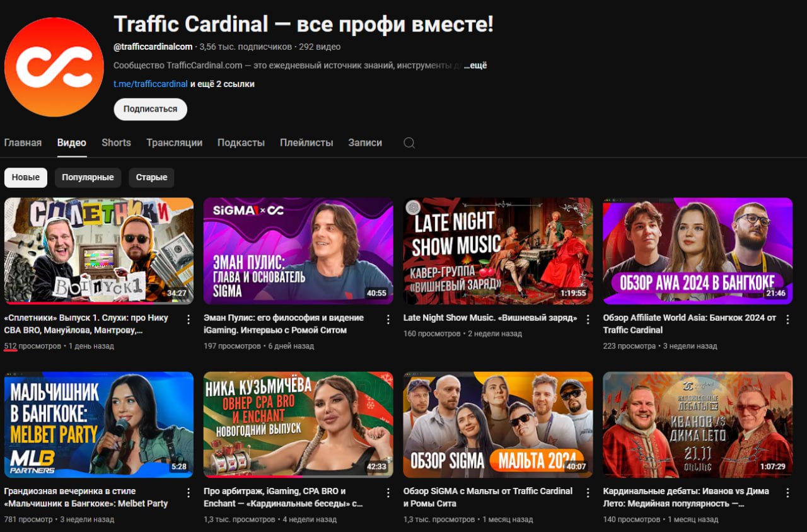The image size is (807, 532).
Task: Show и ещё 2 ссылки links
Action: (223, 84)
